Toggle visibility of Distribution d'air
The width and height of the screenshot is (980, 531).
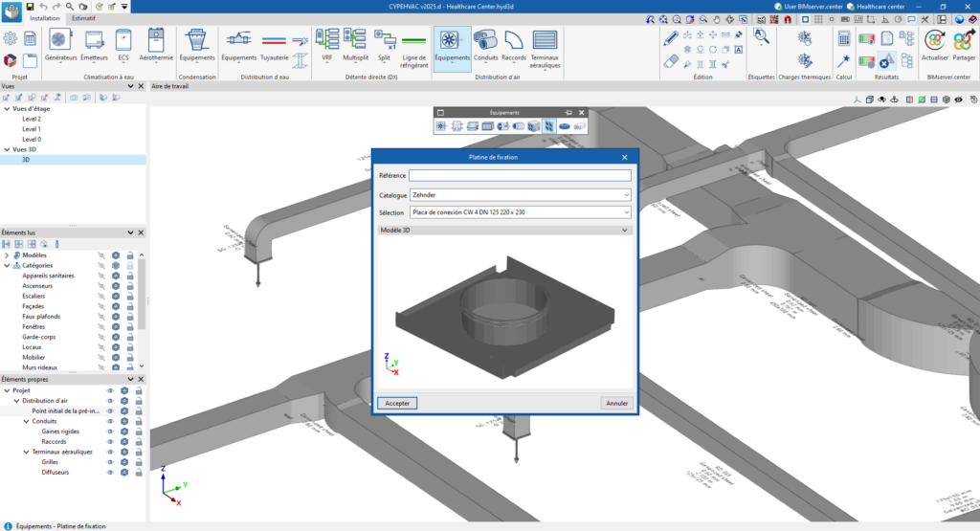(x=110, y=401)
